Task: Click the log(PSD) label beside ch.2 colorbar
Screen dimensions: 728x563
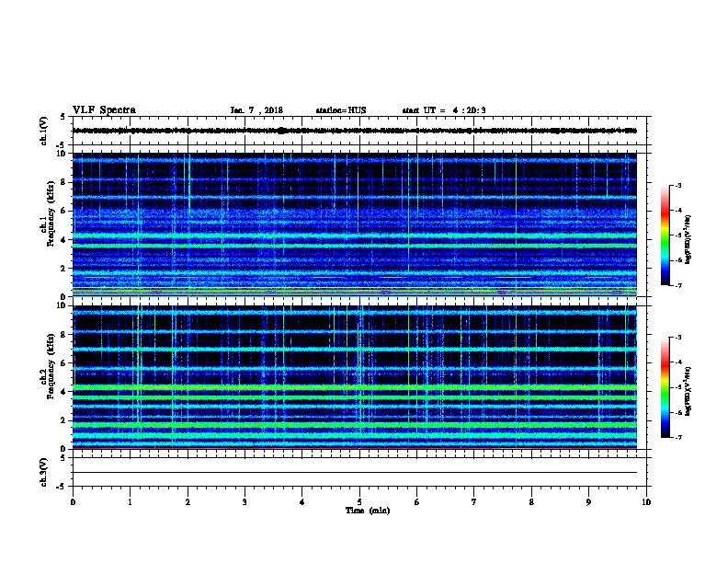Action: tap(688, 392)
